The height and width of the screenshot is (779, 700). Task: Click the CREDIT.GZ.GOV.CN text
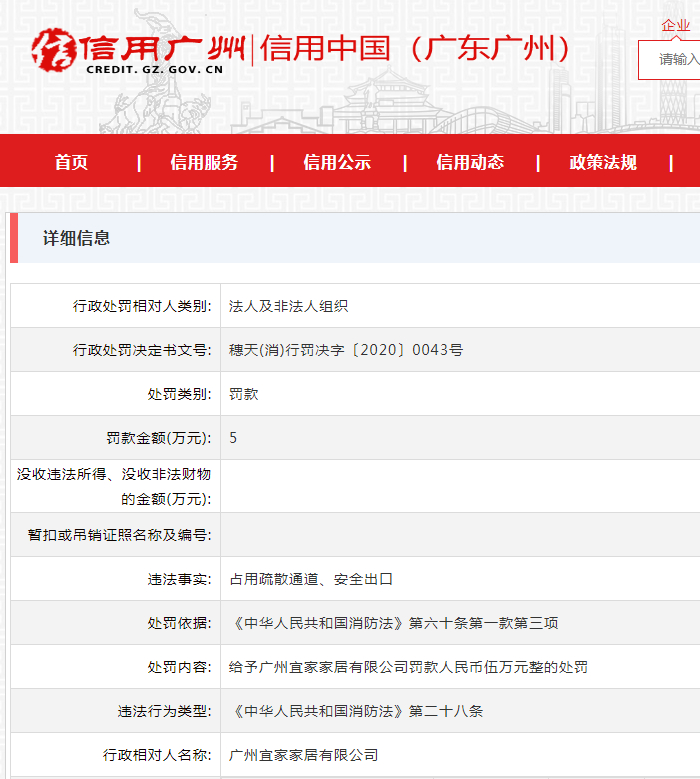(155, 70)
